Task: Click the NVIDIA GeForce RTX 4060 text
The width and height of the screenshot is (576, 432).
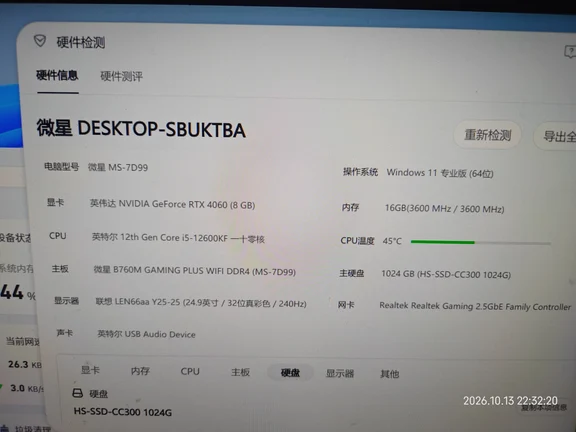Action: click(173, 204)
